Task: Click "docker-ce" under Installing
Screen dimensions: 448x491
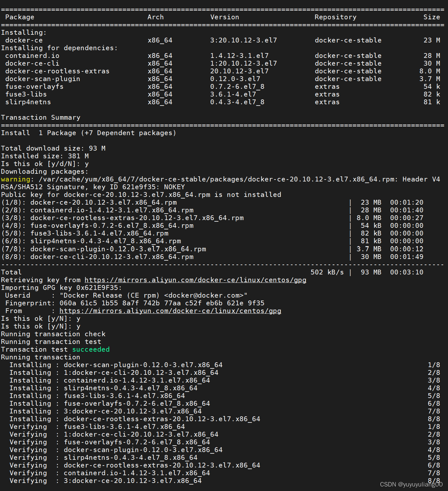Action: click(24, 40)
